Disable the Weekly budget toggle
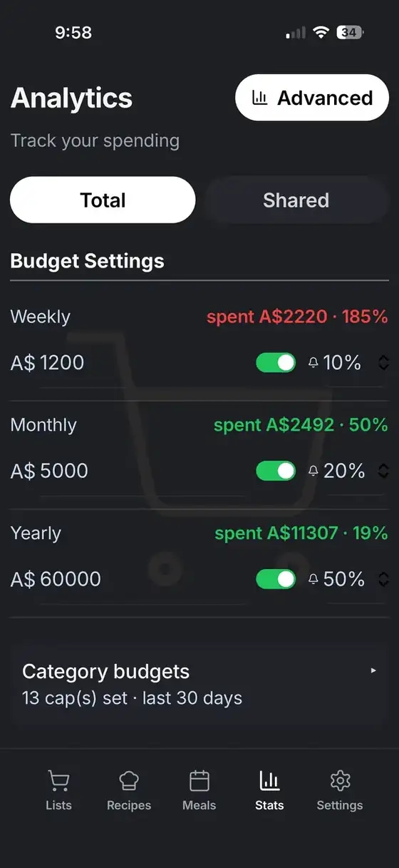The image size is (399, 868). click(x=276, y=362)
